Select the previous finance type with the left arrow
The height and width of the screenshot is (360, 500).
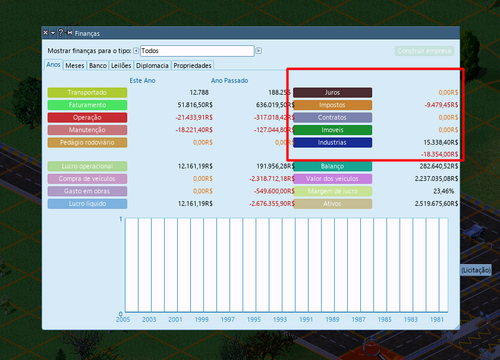tap(136, 51)
